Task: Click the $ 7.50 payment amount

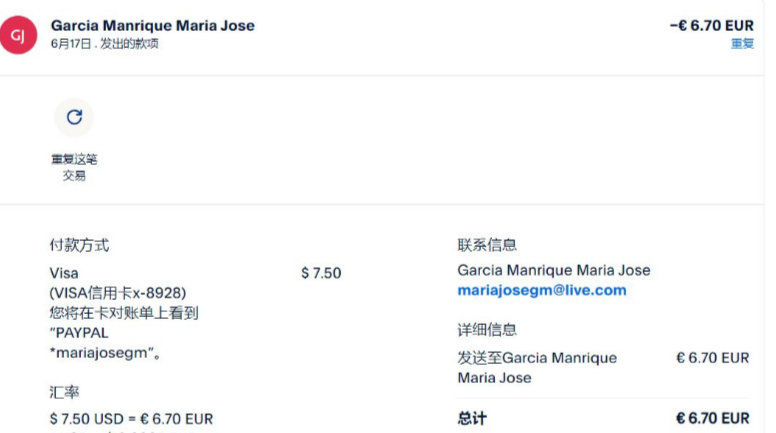Action: tap(321, 273)
